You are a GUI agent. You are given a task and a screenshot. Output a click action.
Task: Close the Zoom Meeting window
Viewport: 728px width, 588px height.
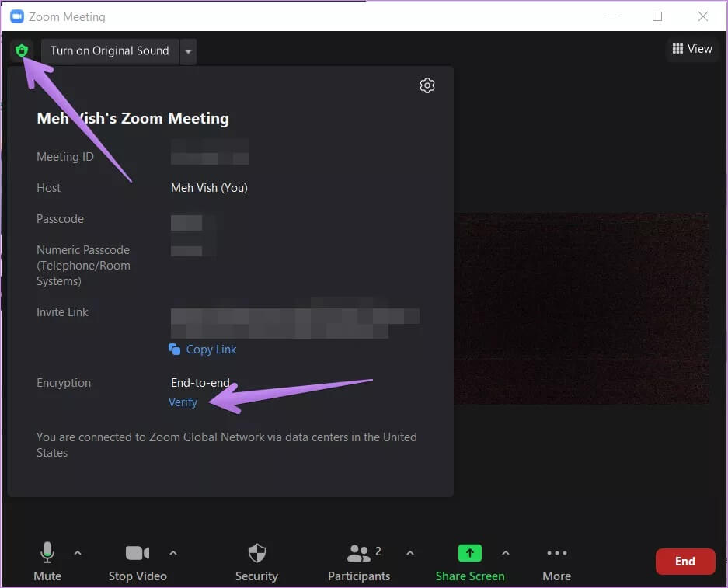(702, 16)
